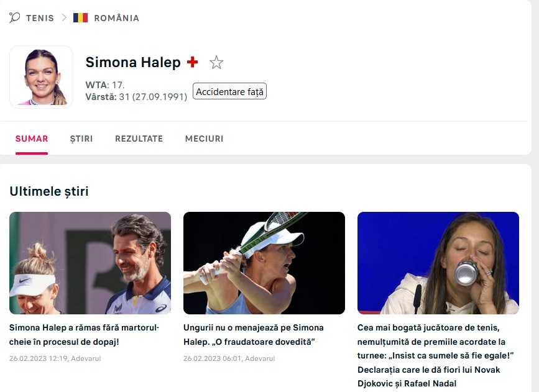The width and height of the screenshot is (539, 392).
Task: Switch to the ȘTIRI tab
Action: [x=81, y=139]
